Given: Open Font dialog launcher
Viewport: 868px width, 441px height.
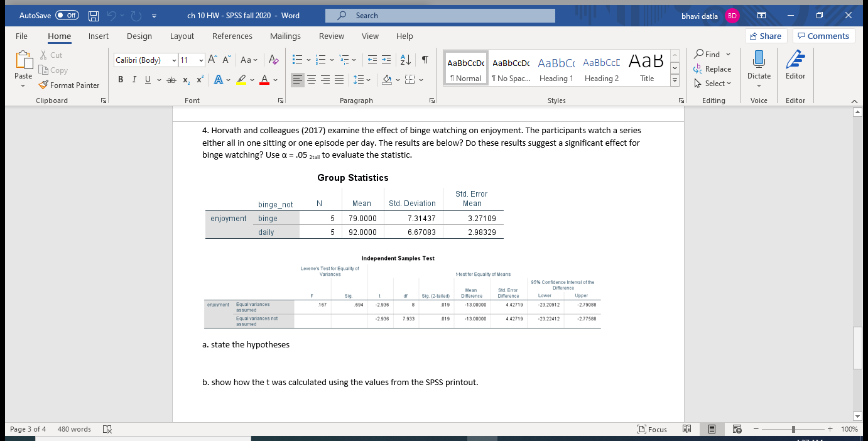Looking at the screenshot, I should (281, 101).
